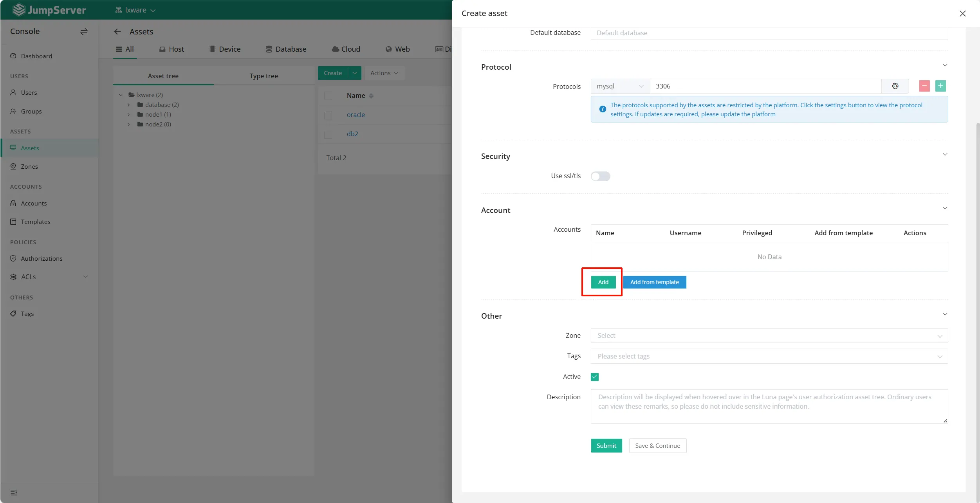The image size is (980, 503).
Task: Open Tags select dropdown
Action: 769,356
